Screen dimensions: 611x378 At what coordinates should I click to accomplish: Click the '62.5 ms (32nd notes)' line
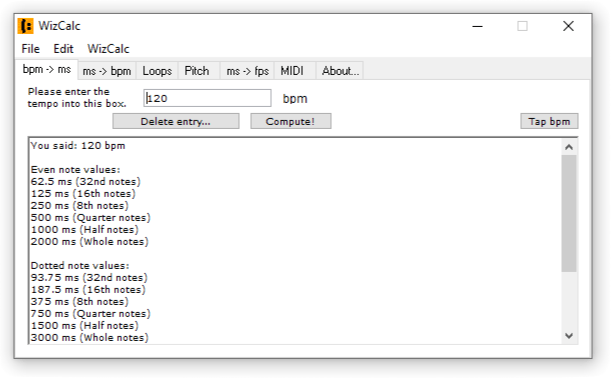click(x=85, y=182)
